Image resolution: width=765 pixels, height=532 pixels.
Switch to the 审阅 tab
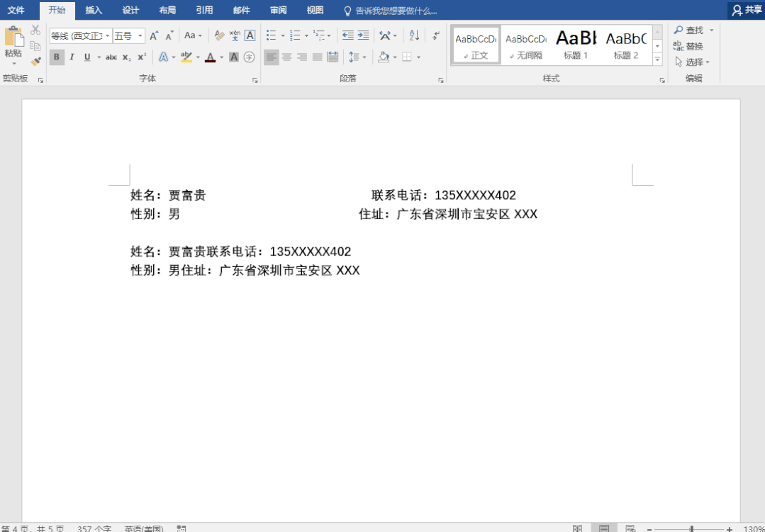tap(279, 10)
